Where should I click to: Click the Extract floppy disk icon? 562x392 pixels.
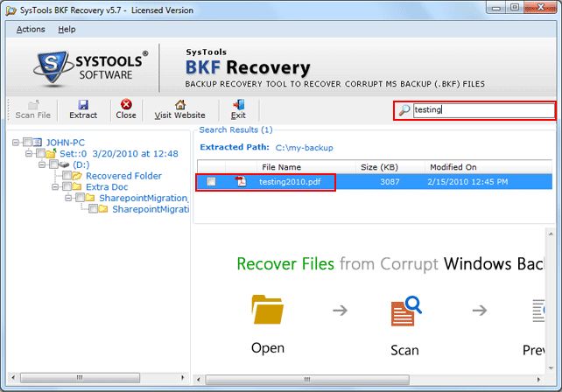[83, 105]
